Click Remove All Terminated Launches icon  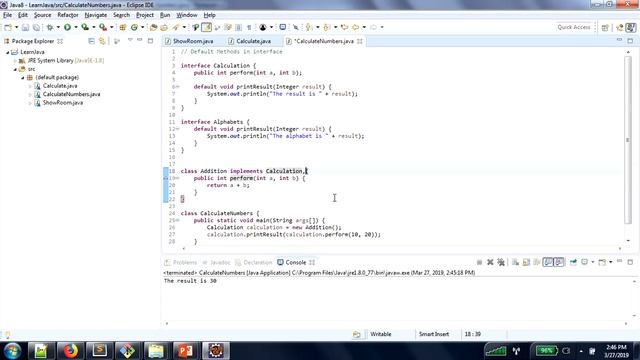501,262
